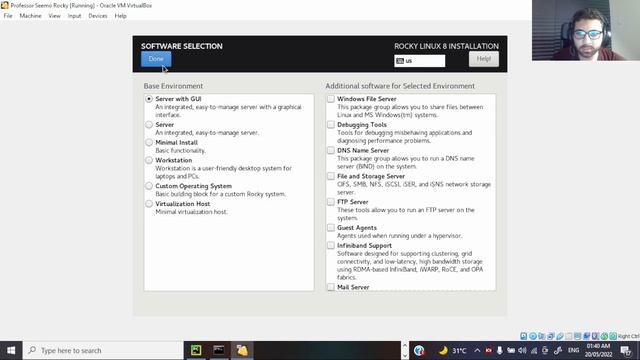Select the Server base environment radio

[149, 124]
